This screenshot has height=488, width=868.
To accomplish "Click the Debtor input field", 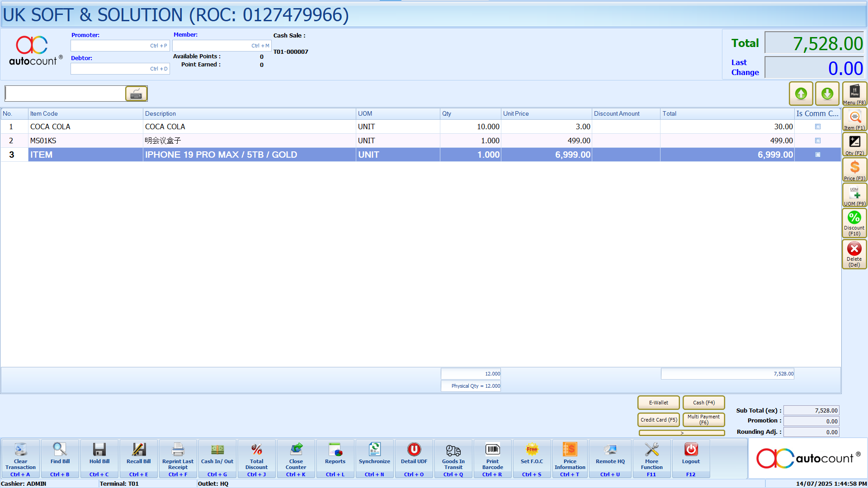I will [120, 69].
